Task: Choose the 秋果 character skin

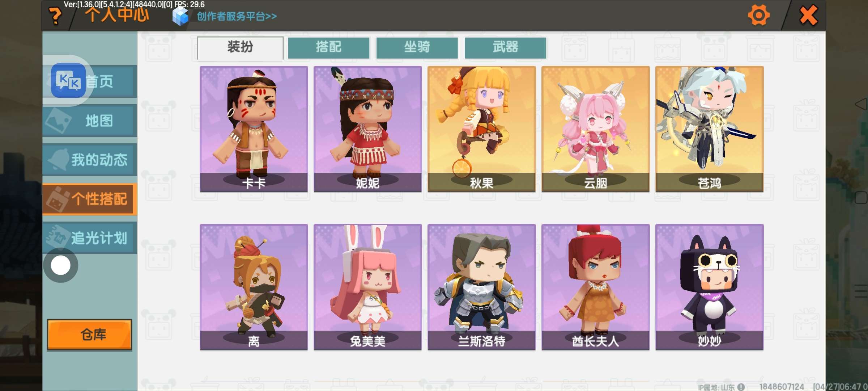Action: [x=482, y=129]
